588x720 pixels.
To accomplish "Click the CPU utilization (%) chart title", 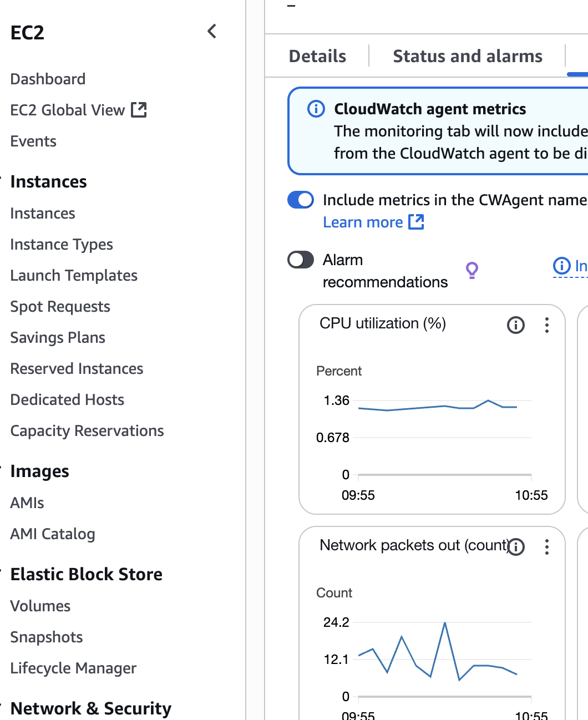I will coord(383,323).
